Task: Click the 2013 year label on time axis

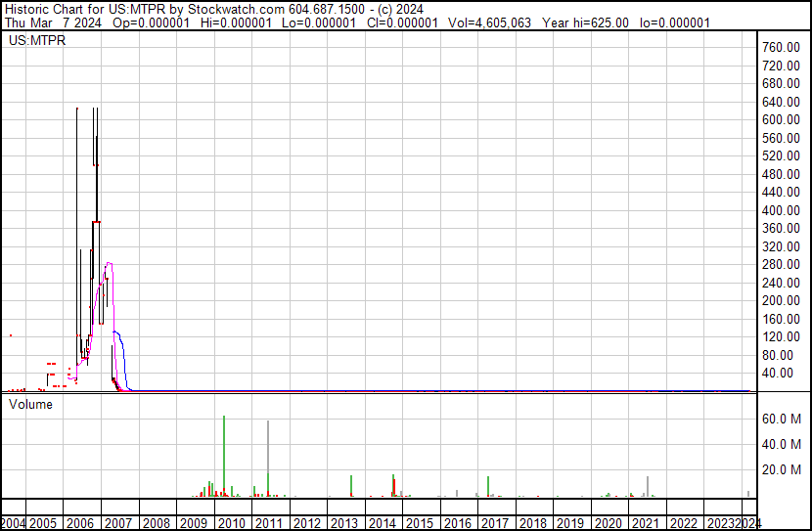Action: pos(344,523)
